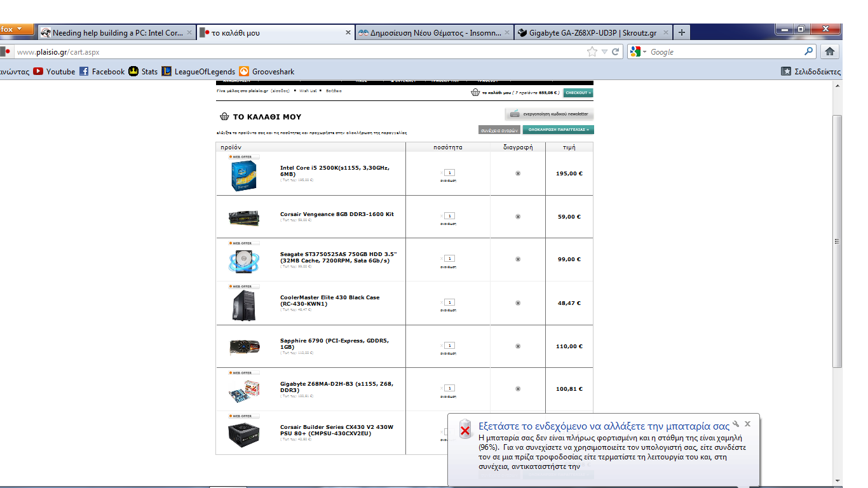Click quantity field for CoolerMaster case

(x=450, y=302)
